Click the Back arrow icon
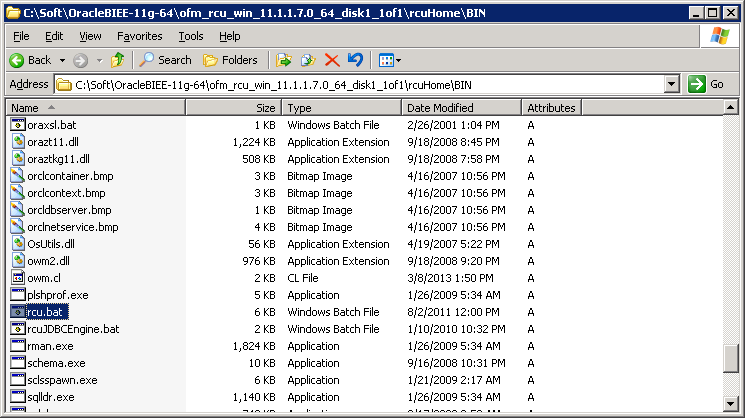Viewport: 745px width, 418px height. tap(17, 60)
